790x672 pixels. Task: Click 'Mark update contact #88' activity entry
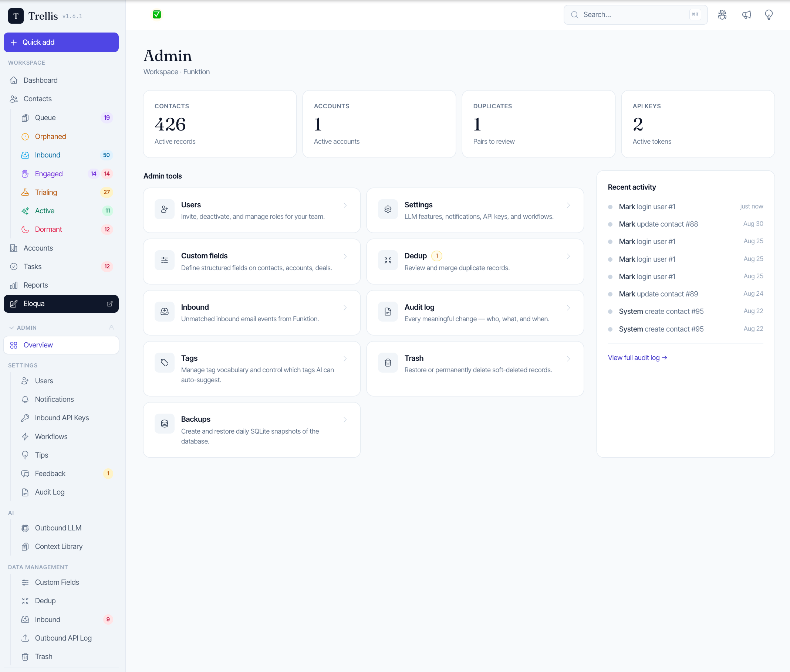coord(685,224)
